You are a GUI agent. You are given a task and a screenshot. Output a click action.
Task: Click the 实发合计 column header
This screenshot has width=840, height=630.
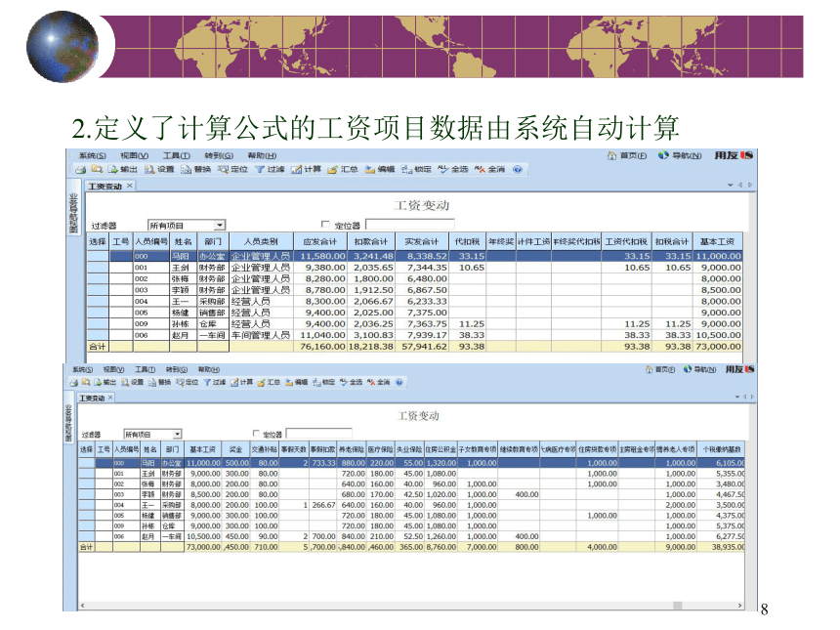click(x=422, y=241)
